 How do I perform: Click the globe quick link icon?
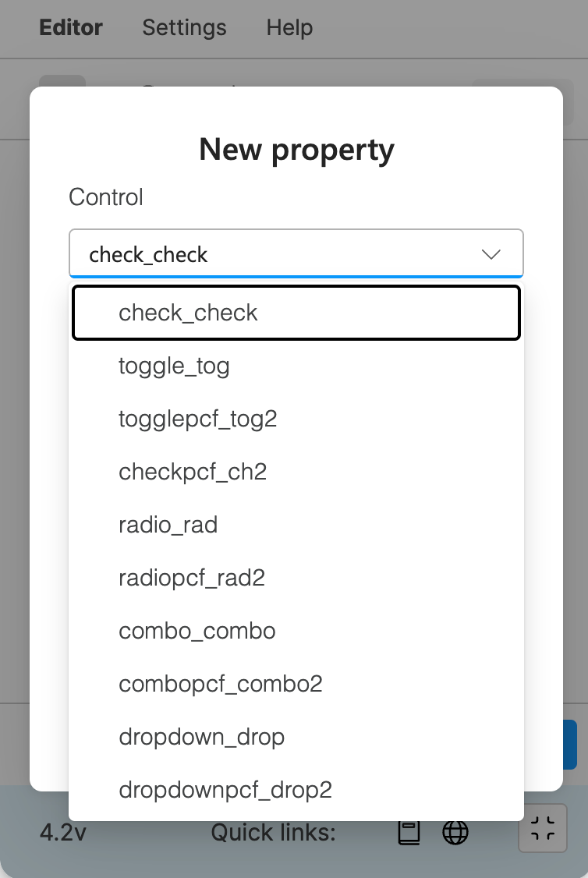455,832
